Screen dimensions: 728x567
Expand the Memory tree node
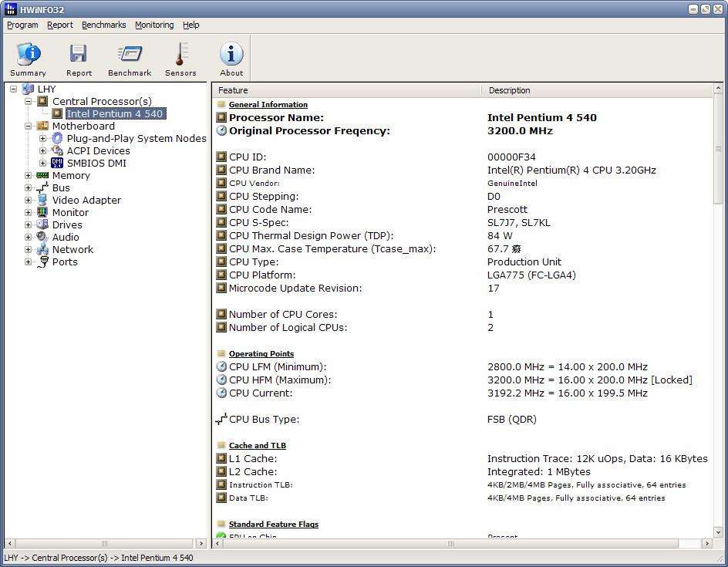click(x=29, y=176)
